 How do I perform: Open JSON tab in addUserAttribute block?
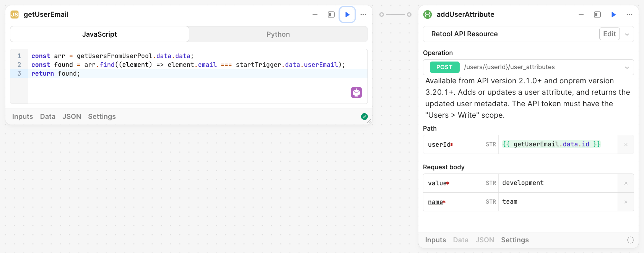click(x=485, y=240)
